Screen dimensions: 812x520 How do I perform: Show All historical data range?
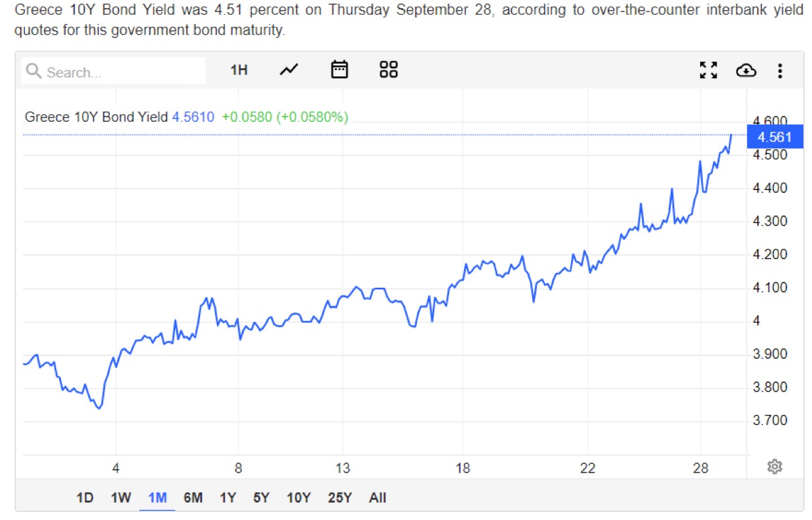(378, 498)
